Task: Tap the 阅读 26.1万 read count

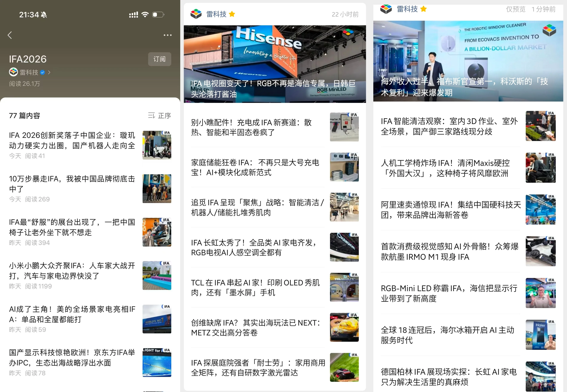Action: pos(24,84)
